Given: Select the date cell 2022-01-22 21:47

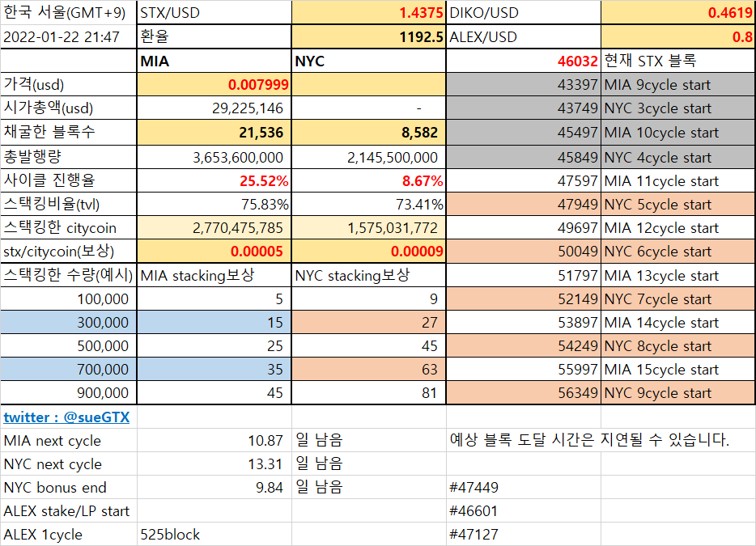Looking at the screenshot, I should click(x=69, y=36).
